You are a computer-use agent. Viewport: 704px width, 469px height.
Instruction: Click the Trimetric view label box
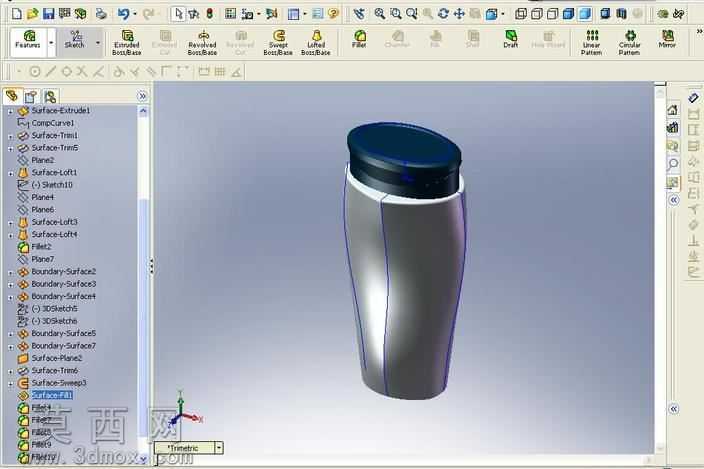(185, 447)
